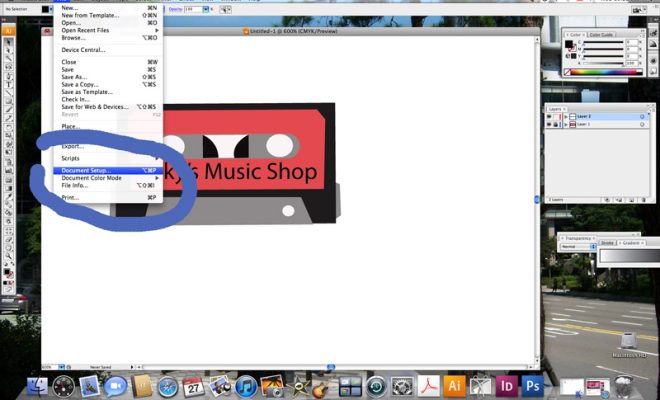Viewport: 660px width, 400px height.
Task: Choose Save for Web & Devices...
Action: pos(108,107)
